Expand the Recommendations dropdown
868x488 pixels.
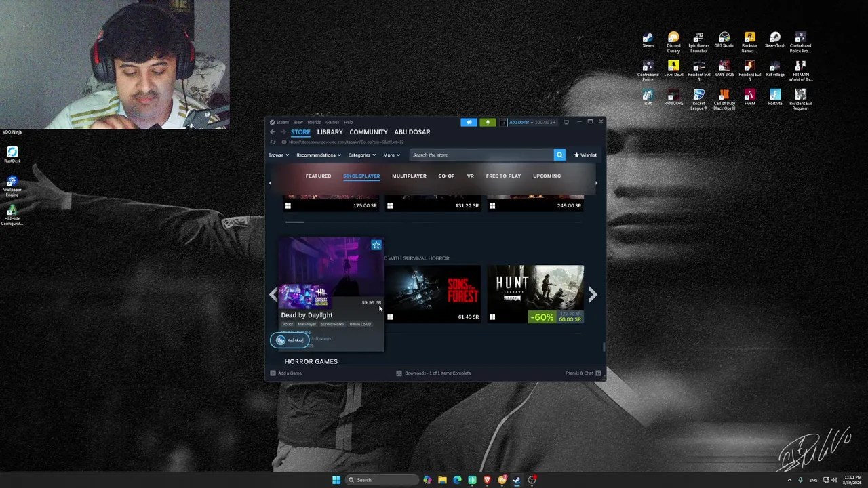(318, 155)
